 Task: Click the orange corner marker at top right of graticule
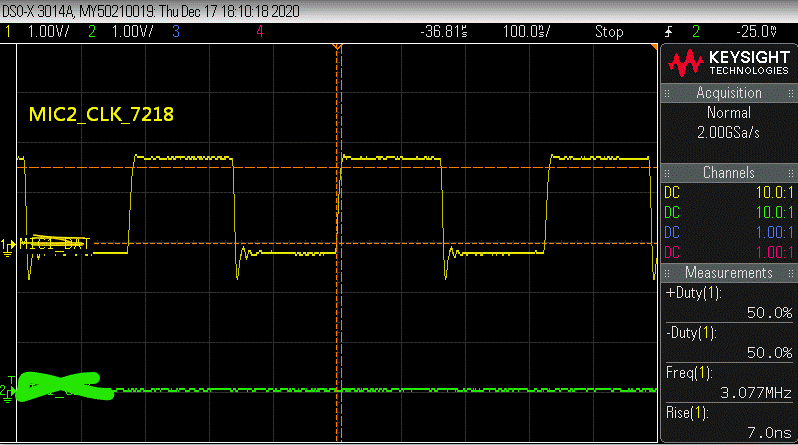(x=654, y=47)
